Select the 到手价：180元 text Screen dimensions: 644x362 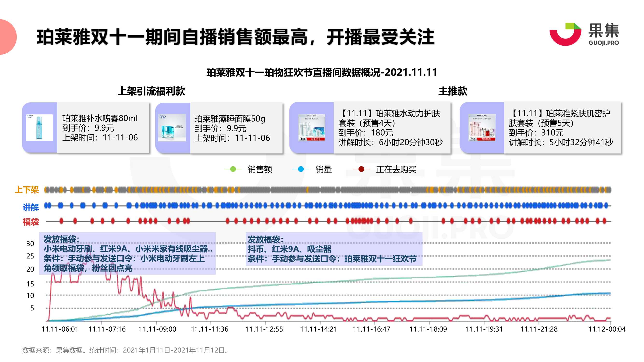tap(366, 133)
